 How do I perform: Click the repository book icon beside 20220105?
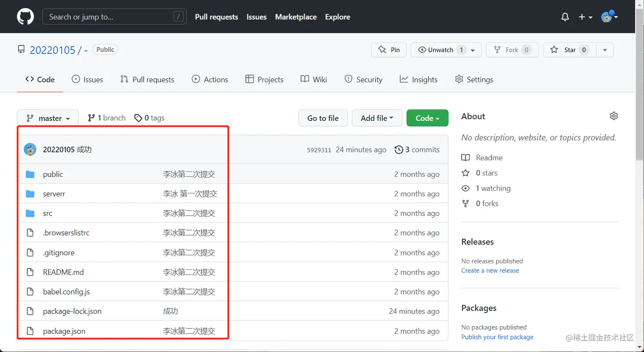[x=21, y=49]
